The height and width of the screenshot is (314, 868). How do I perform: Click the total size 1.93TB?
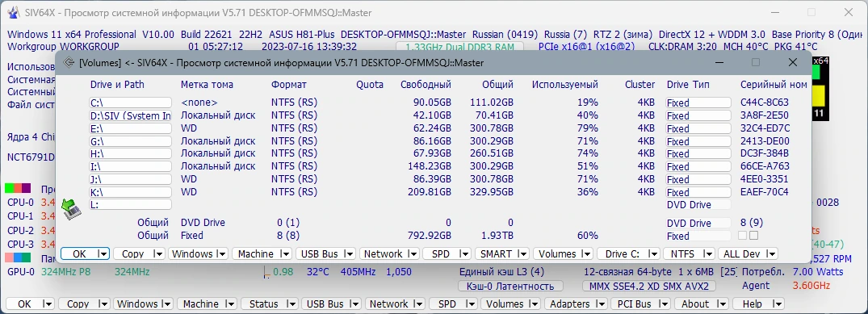click(497, 236)
